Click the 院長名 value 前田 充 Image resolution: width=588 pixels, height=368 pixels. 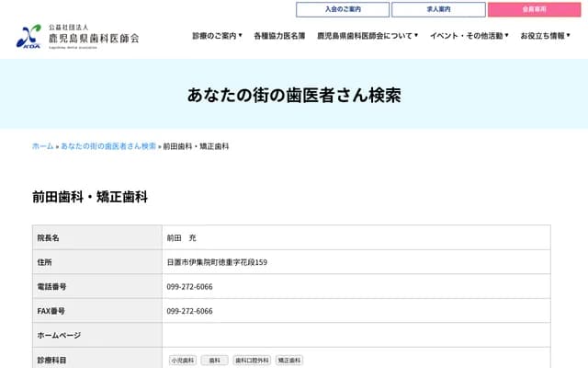pyautogui.click(x=181, y=237)
